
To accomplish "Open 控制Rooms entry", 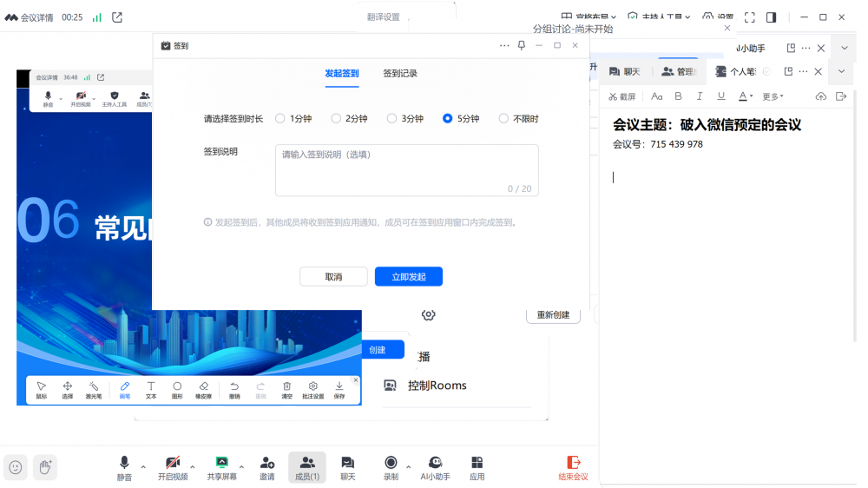I will (425, 386).
